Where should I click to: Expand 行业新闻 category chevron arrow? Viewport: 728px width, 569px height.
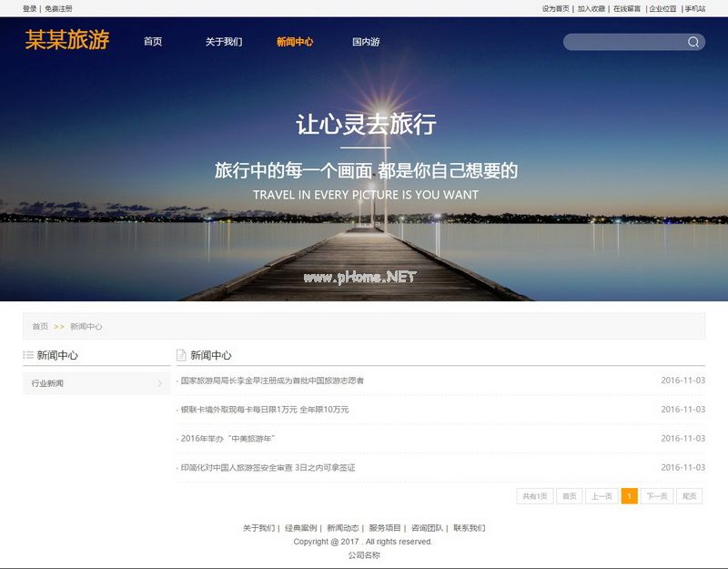pyautogui.click(x=160, y=383)
